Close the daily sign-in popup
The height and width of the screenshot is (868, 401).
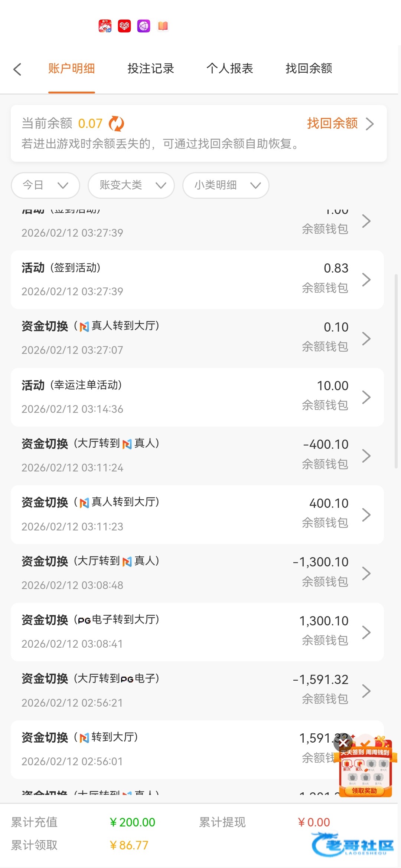click(x=343, y=742)
